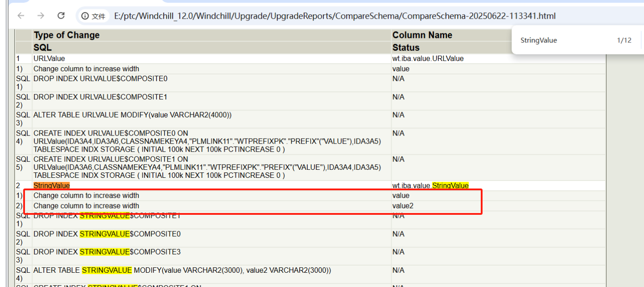Click the 1/12 match counter in find bar
Viewport: 644px width, 287px height.
point(624,40)
